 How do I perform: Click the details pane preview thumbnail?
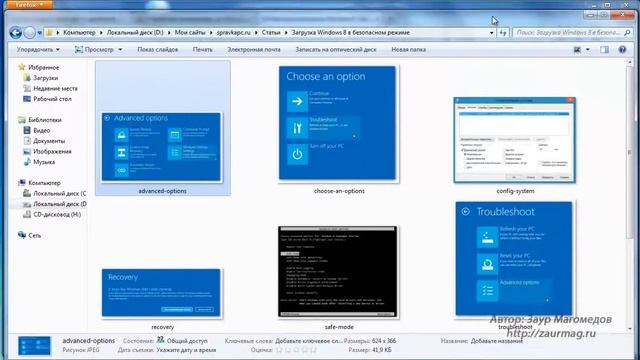pyautogui.click(x=35, y=346)
